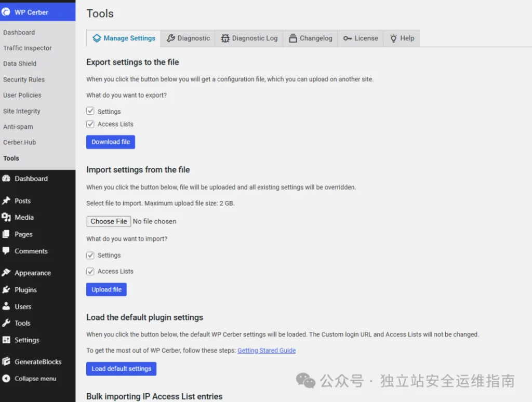Click 'What do you want to export?' text
This screenshot has width=532, height=402.
pos(127,96)
